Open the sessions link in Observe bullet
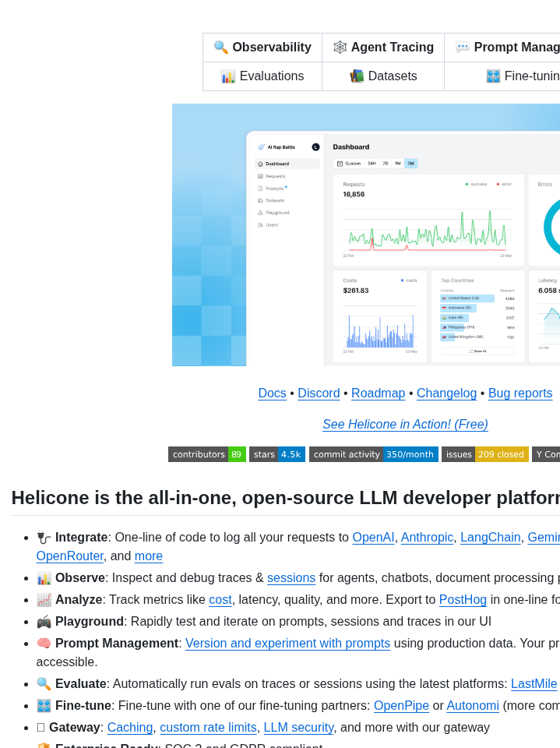 coord(291,578)
